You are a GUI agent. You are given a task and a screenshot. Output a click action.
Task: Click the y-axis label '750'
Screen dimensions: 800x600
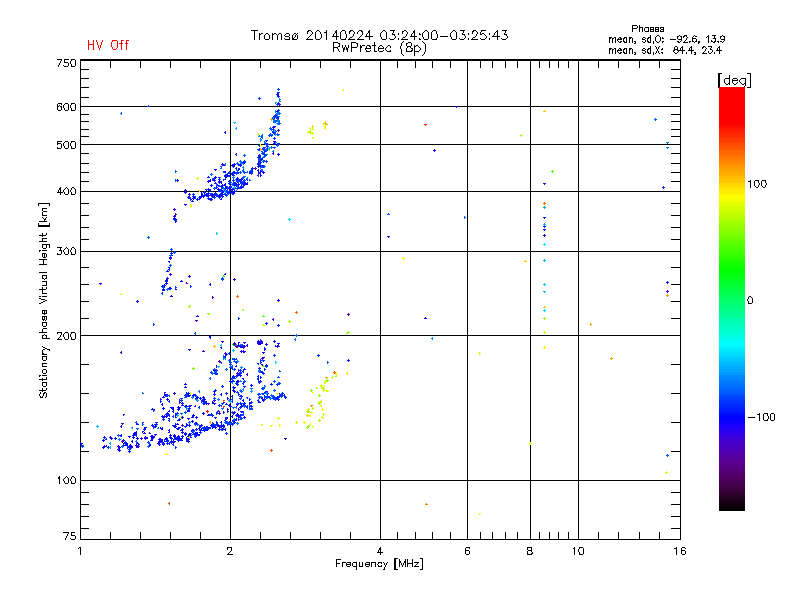66,63
